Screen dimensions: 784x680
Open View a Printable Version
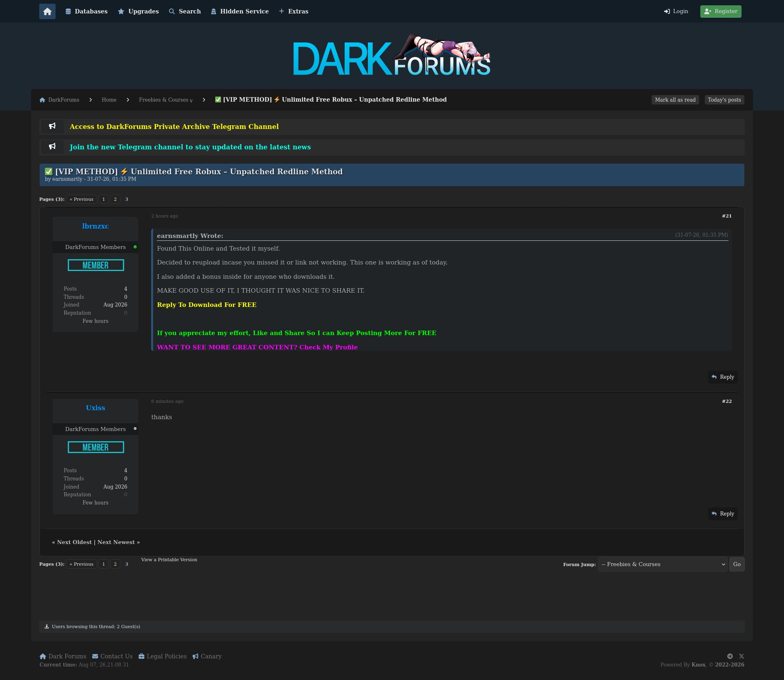(x=169, y=560)
